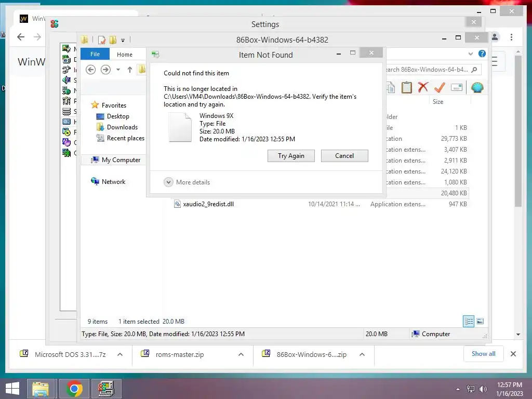
Task: Open options for 86Box-Windows zip download
Action: coord(362,354)
